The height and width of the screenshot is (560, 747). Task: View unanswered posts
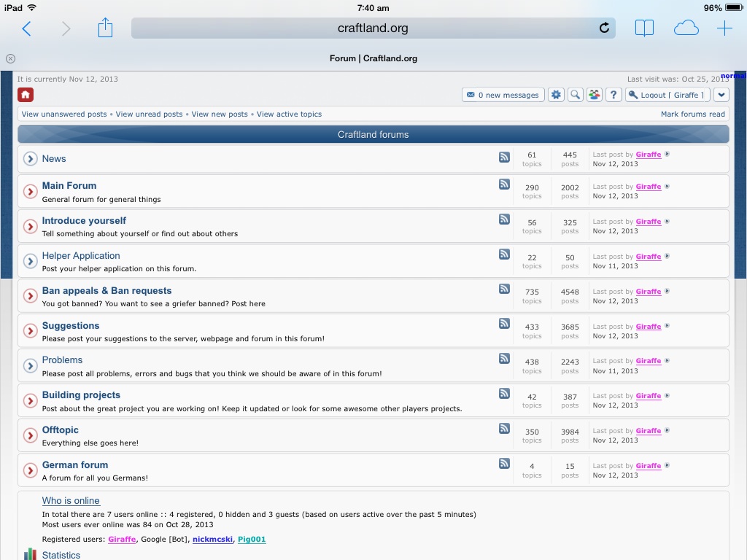[64, 114]
